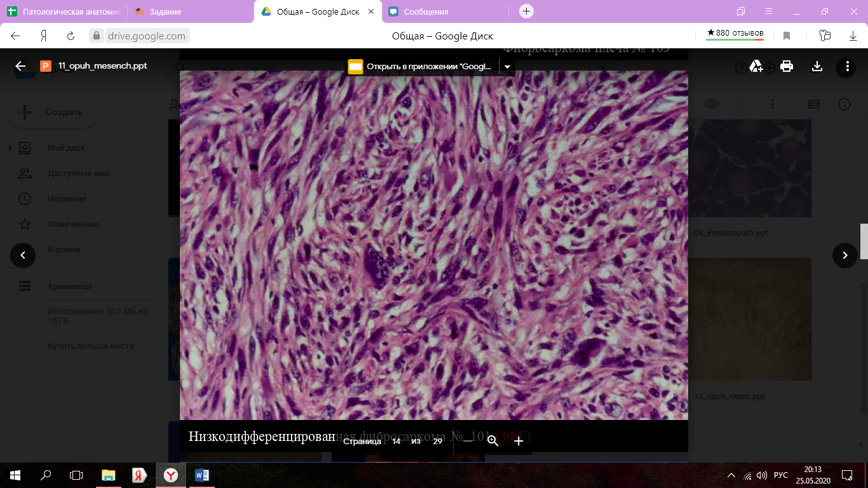The height and width of the screenshot is (488, 868).
Task: Open the add-to-Drive shortcut icon
Action: point(756,66)
